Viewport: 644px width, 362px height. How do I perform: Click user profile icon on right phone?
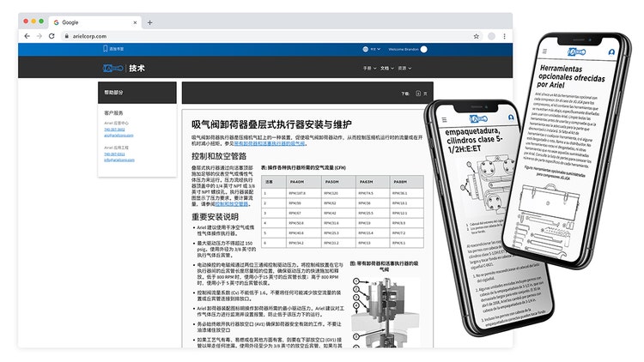[611, 52]
